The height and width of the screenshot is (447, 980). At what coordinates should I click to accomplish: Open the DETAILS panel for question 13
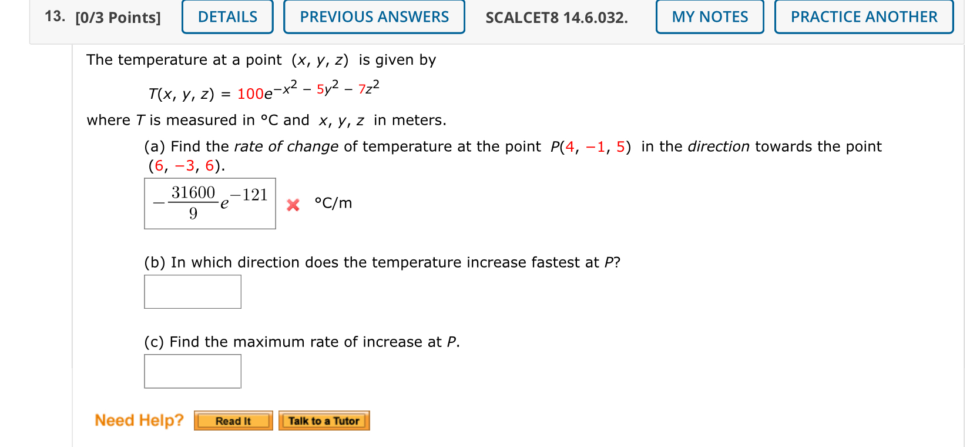coord(227,16)
